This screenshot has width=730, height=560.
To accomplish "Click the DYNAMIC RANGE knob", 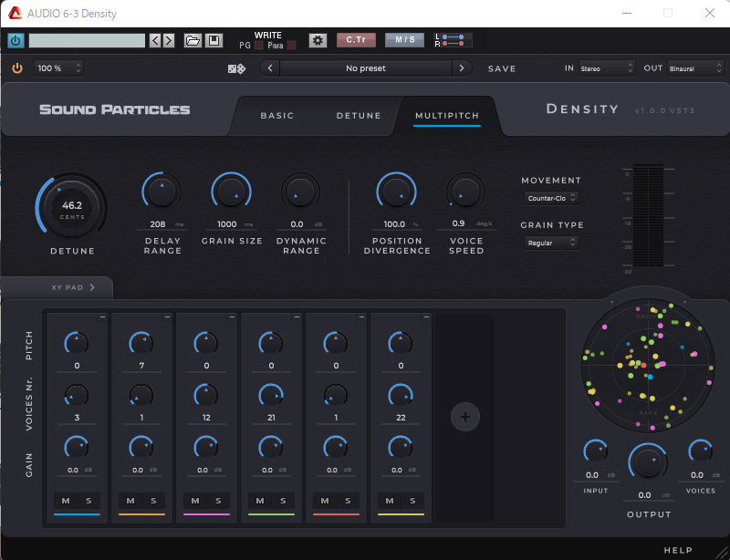I will point(300,192).
